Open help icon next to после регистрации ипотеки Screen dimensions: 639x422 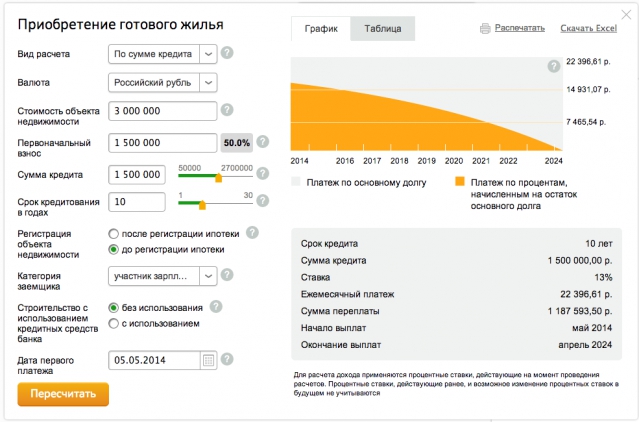(252, 233)
